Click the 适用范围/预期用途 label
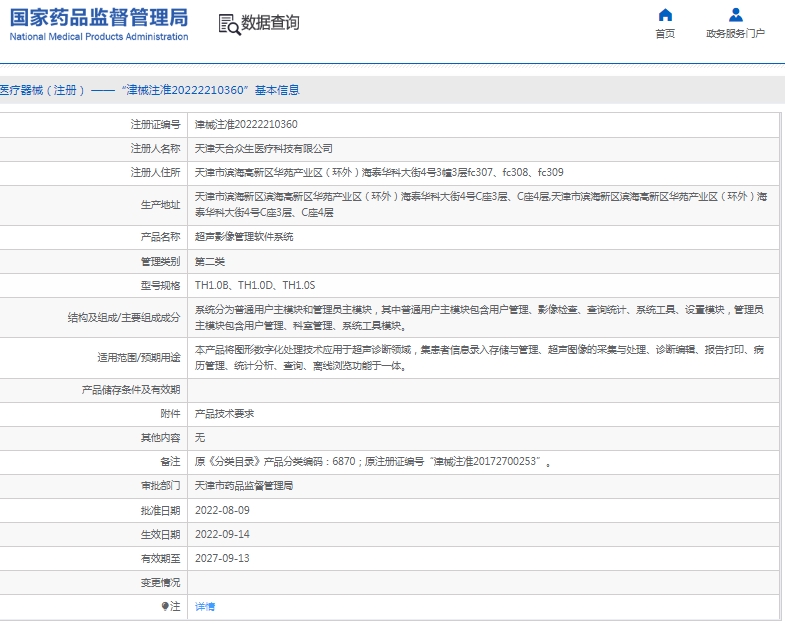This screenshot has width=785, height=626. [139, 358]
